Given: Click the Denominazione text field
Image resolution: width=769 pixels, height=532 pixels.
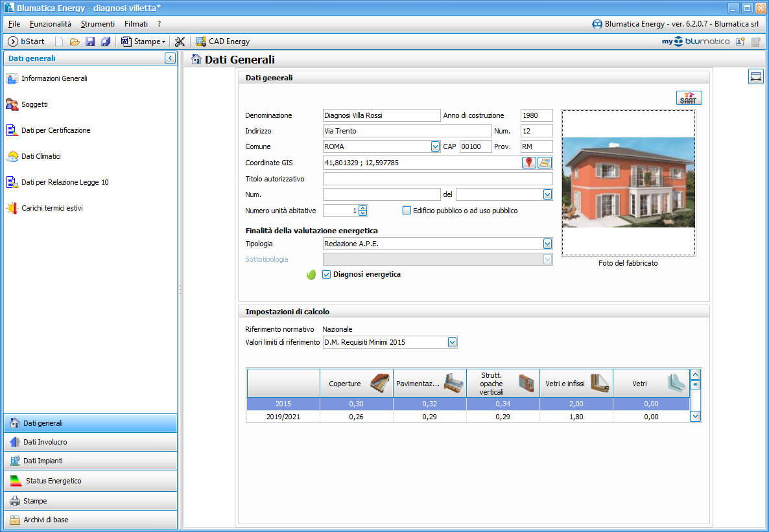Looking at the screenshot, I should 381,115.
